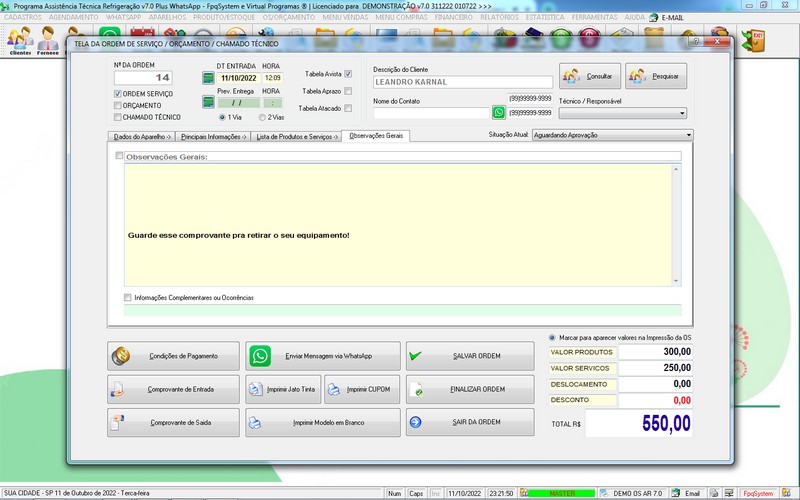This screenshot has width=800, height=500.
Task: Switch to the Principais Informações tab
Action: (x=213, y=137)
